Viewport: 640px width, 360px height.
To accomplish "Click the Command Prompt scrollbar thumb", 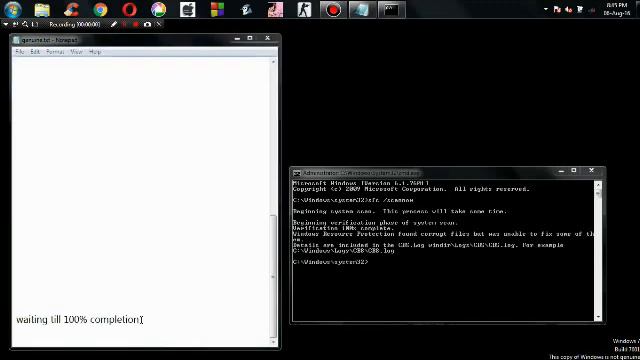I will [x=598, y=193].
